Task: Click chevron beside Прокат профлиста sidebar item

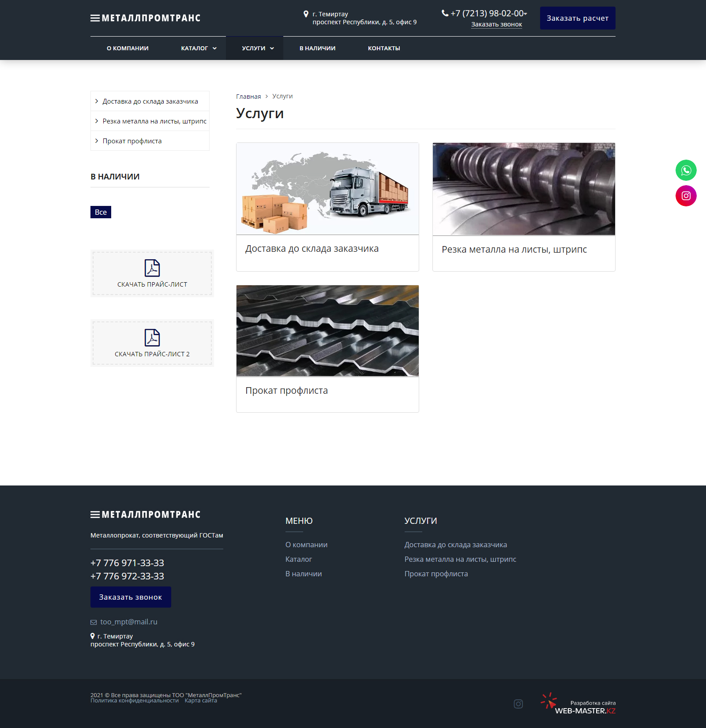Action: (x=97, y=141)
